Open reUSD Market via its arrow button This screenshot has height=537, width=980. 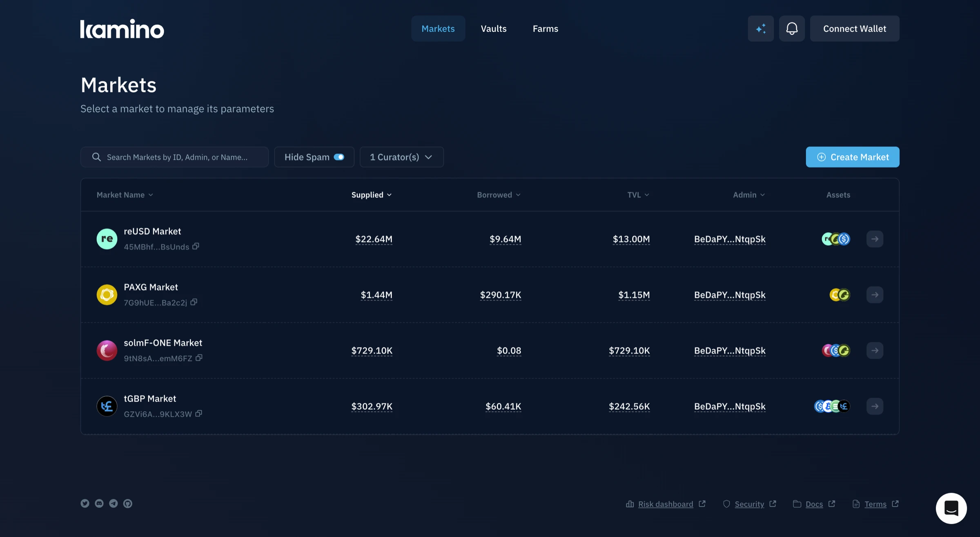[875, 239]
